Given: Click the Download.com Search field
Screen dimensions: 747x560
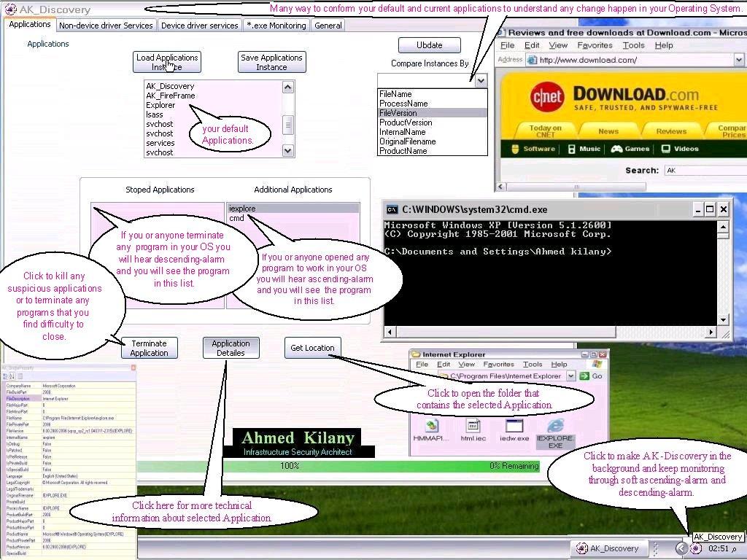Looking at the screenshot, I should (x=705, y=170).
